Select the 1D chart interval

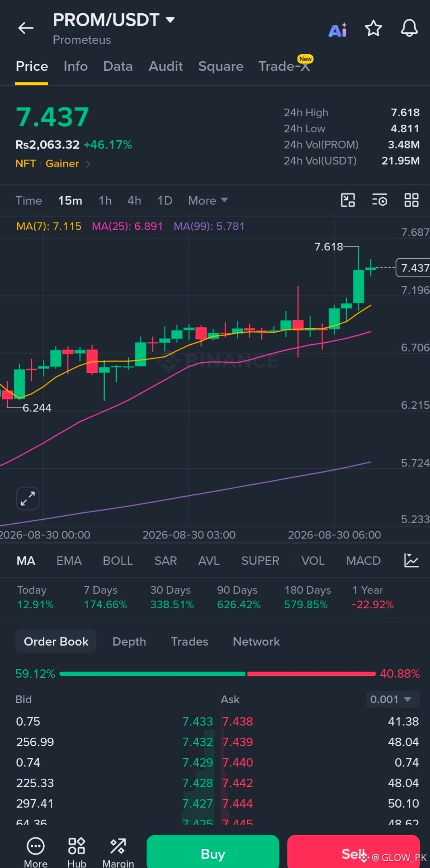point(165,200)
